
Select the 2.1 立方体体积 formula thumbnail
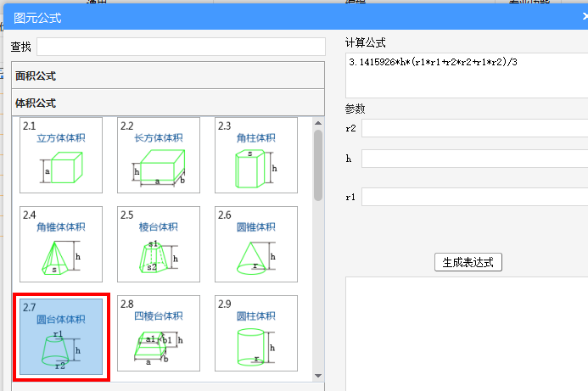coord(61,155)
